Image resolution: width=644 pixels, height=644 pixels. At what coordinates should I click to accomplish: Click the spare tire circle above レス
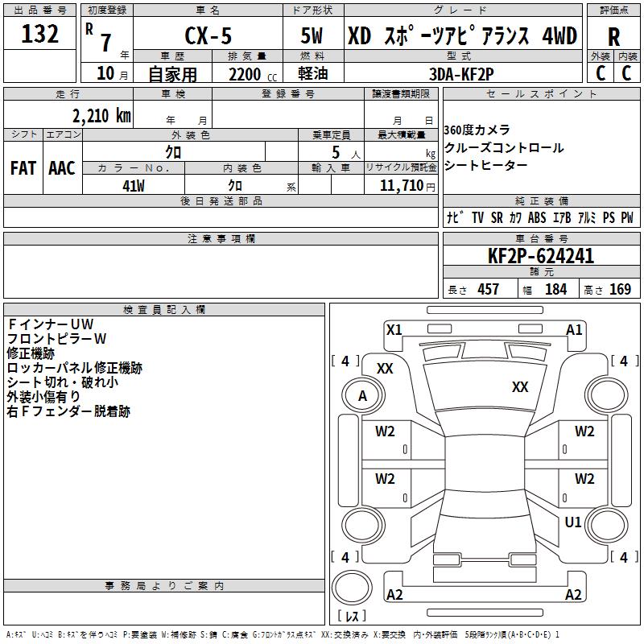point(352,588)
